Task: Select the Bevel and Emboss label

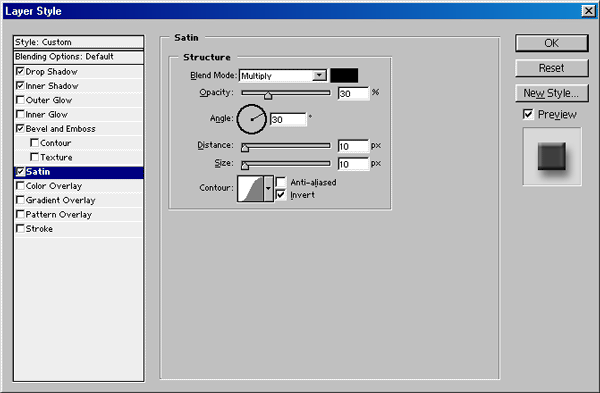Action: 60,129
